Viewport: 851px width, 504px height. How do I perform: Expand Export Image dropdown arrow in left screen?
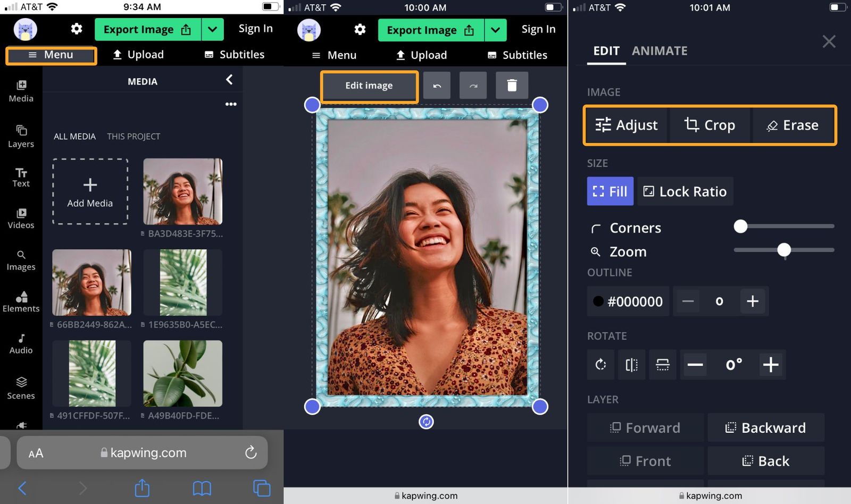(x=212, y=29)
